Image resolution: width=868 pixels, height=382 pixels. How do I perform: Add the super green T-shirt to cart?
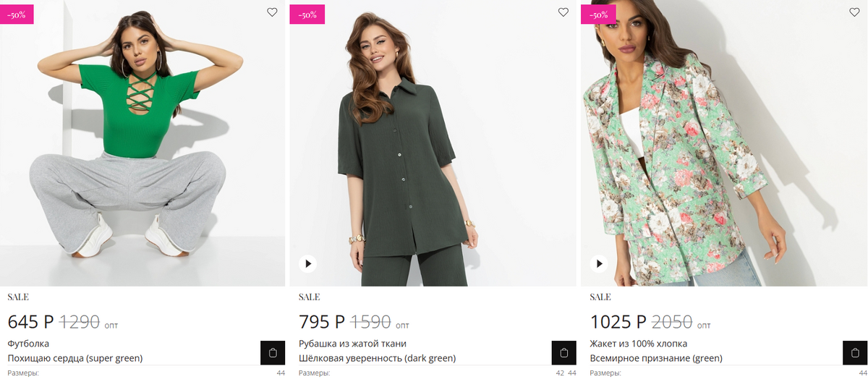tap(273, 352)
